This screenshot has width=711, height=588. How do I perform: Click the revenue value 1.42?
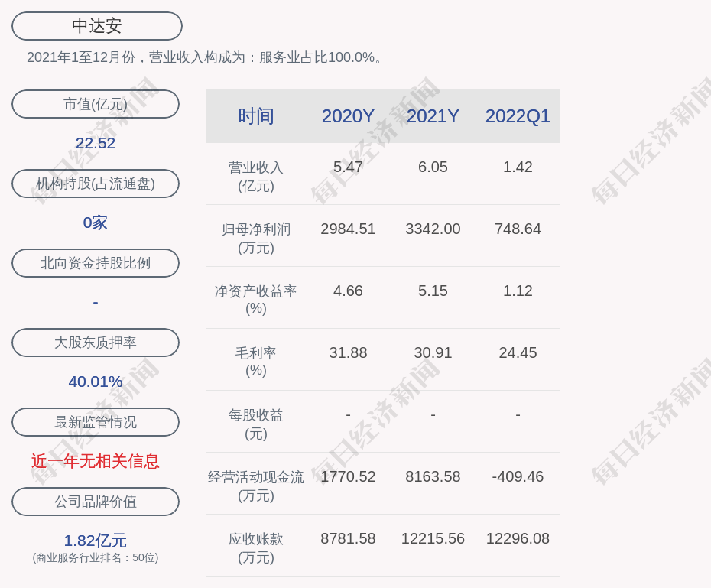tap(518, 167)
